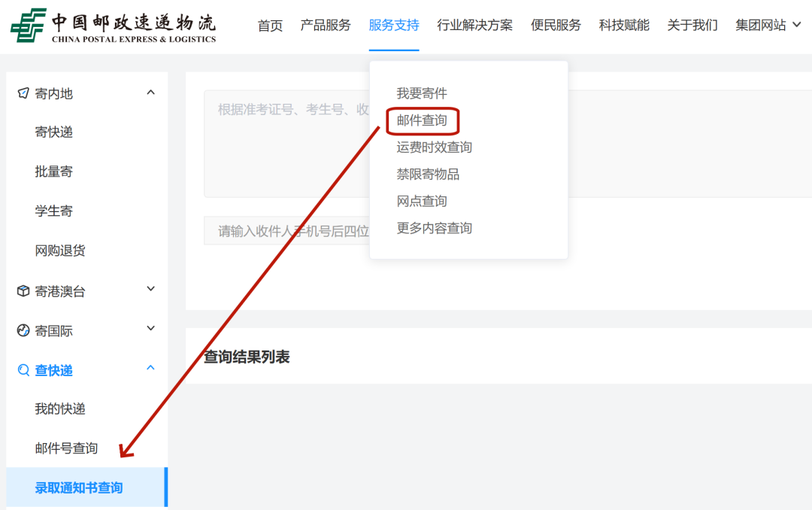812x510 pixels.
Task: Go to 首页 in top navigation
Action: tap(271, 25)
